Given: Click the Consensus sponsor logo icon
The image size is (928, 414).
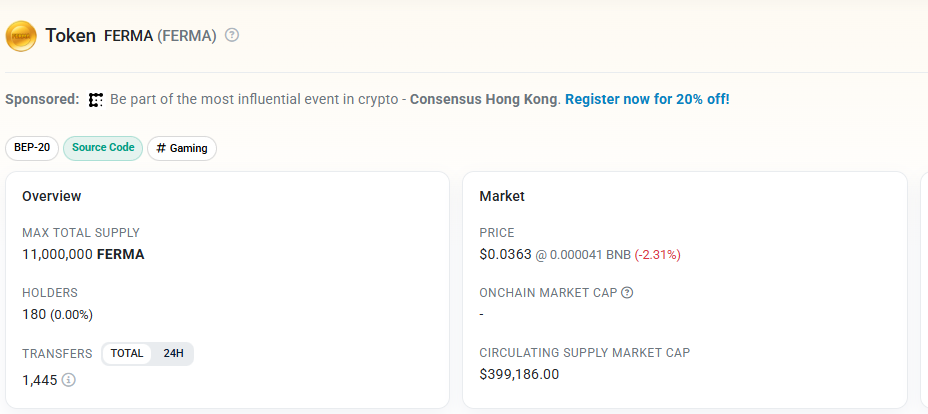Looking at the screenshot, I should point(96,100).
